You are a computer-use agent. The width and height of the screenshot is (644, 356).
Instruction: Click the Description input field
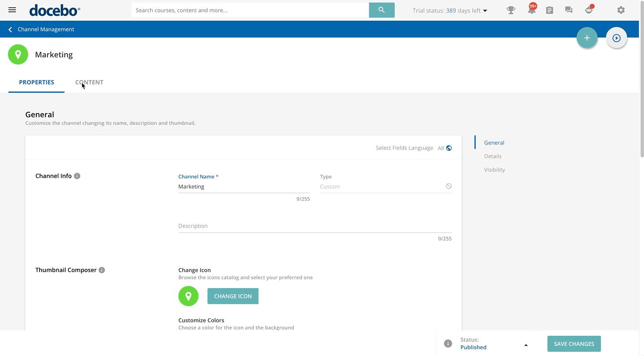(315, 226)
